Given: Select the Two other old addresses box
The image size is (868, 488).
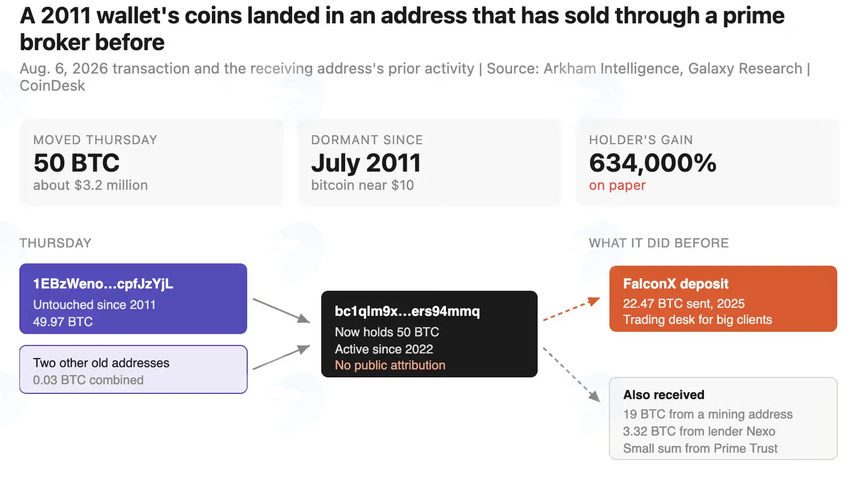Looking at the screenshot, I should (x=133, y=369).
